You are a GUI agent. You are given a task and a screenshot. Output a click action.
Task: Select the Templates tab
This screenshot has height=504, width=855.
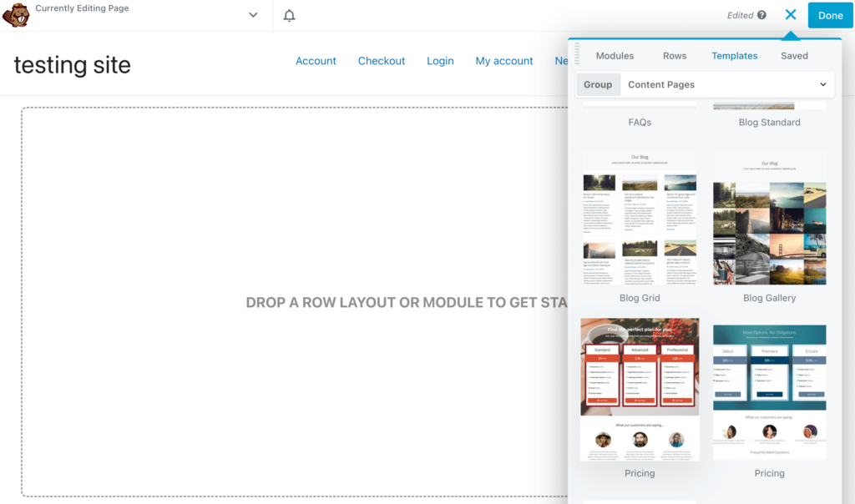[734, 55]
